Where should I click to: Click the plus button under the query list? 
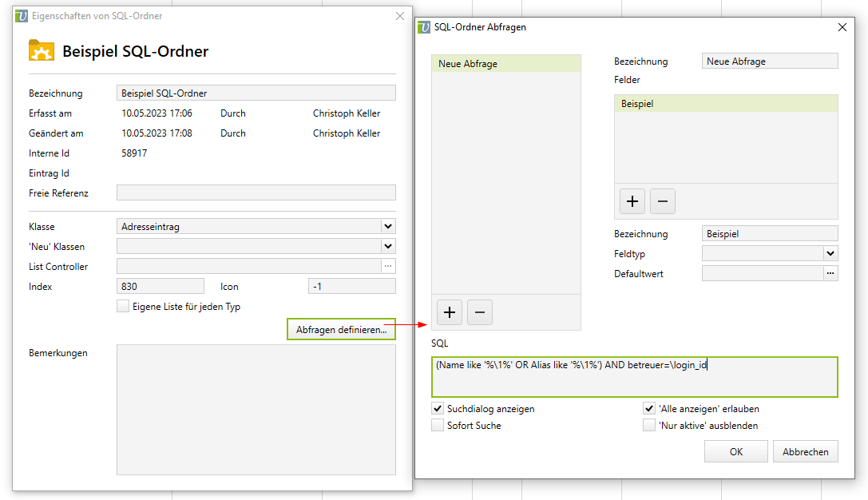pos(450,312)
